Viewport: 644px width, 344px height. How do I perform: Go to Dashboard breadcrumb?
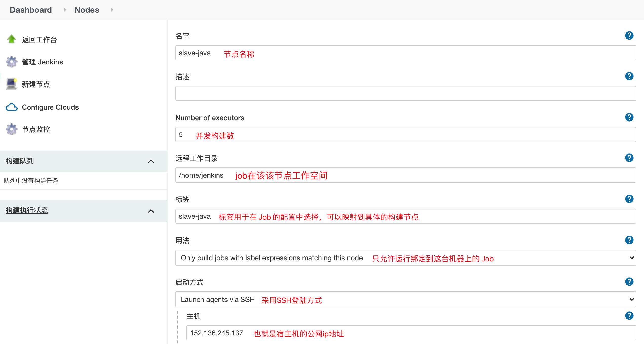31,10
